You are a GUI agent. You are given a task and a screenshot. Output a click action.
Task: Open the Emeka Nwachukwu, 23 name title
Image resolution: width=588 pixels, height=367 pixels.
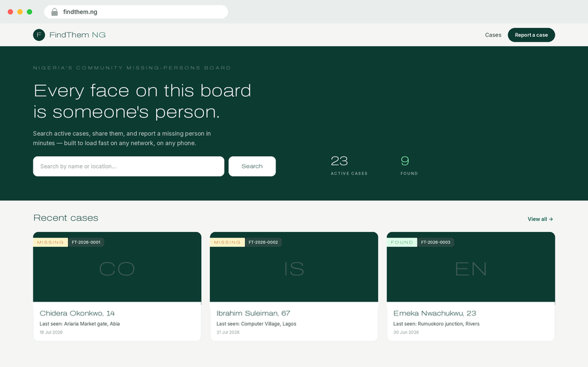coord(434,313)
